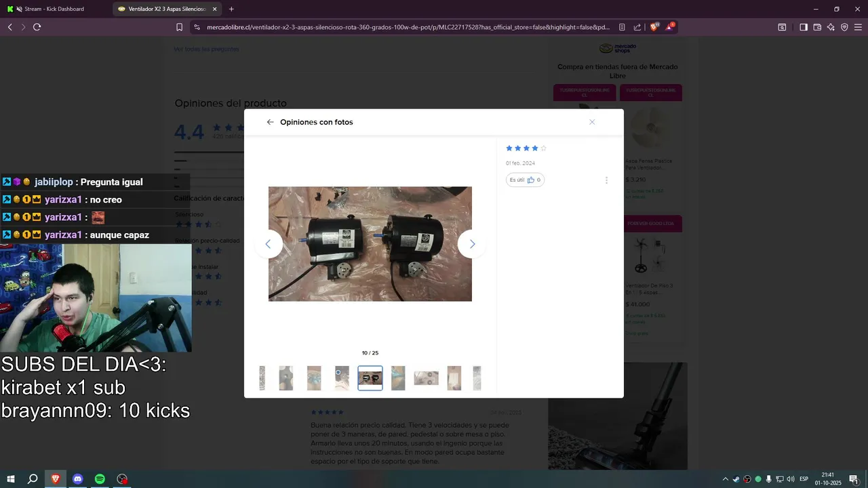Open the network icon in tray
Screen dimensions: 868x488
pos(780,479)
